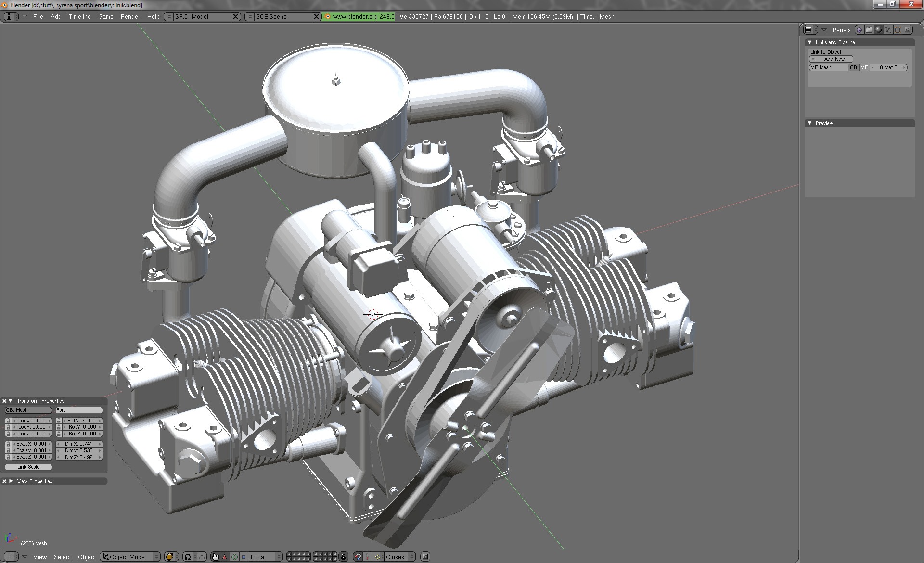Open the Object buttons axes icon
This screenshot has width=924, height=563.
(888, 30)
